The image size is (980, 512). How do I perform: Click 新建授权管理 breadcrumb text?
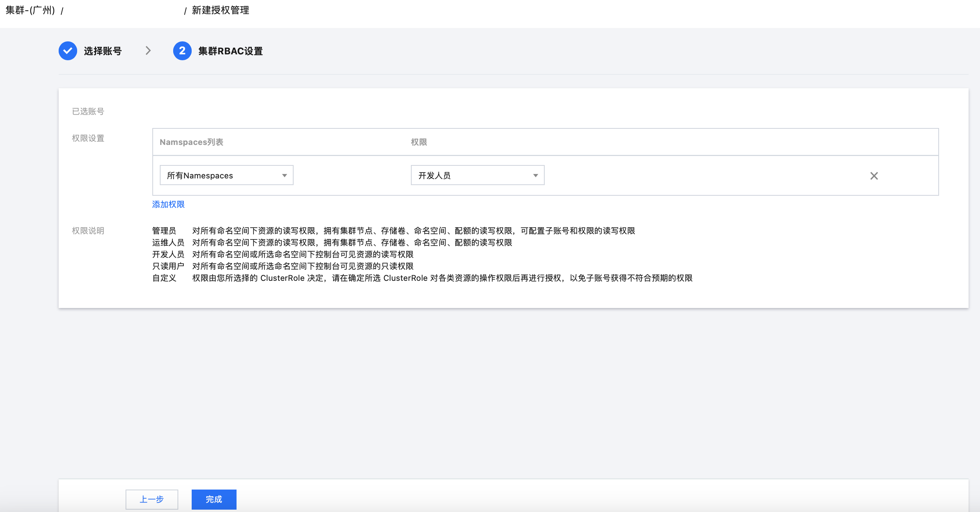click(x=220, y=10)
